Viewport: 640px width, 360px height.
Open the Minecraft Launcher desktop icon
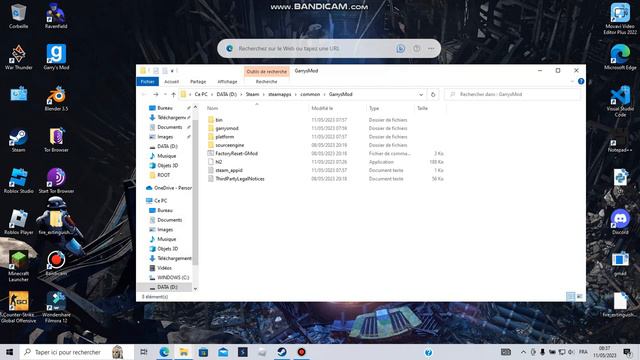pyautogui.click(x=18, y=266)
